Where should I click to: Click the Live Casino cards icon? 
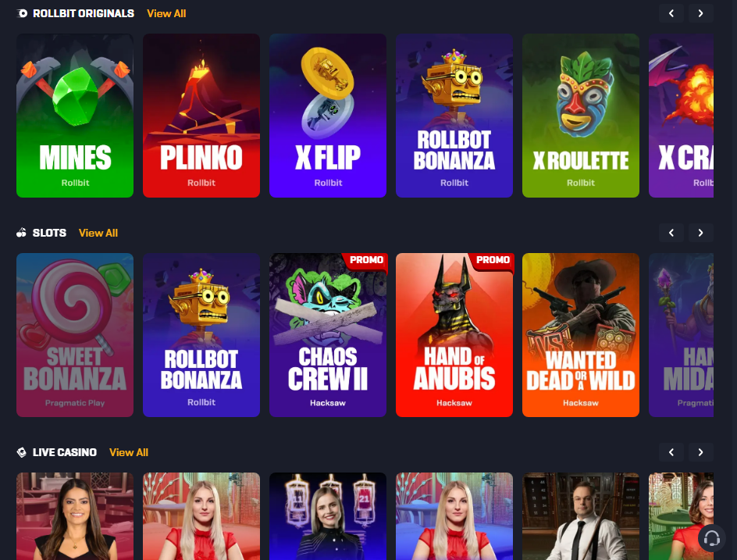point(22,452)
